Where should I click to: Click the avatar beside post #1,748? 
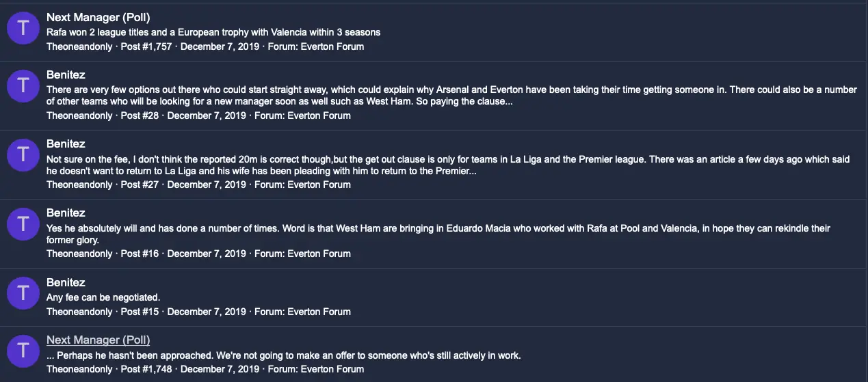click(x=23, y=351)
